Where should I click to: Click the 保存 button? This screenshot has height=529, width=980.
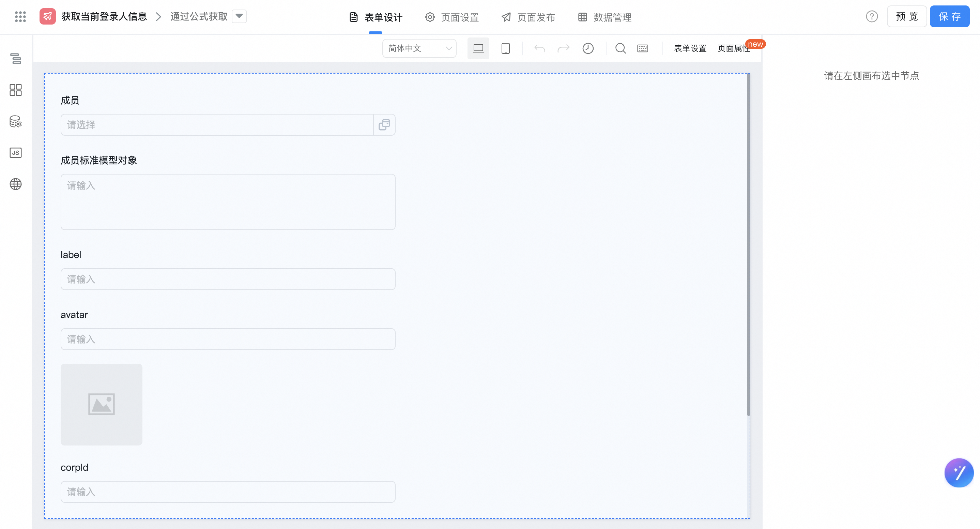[950, 16]
